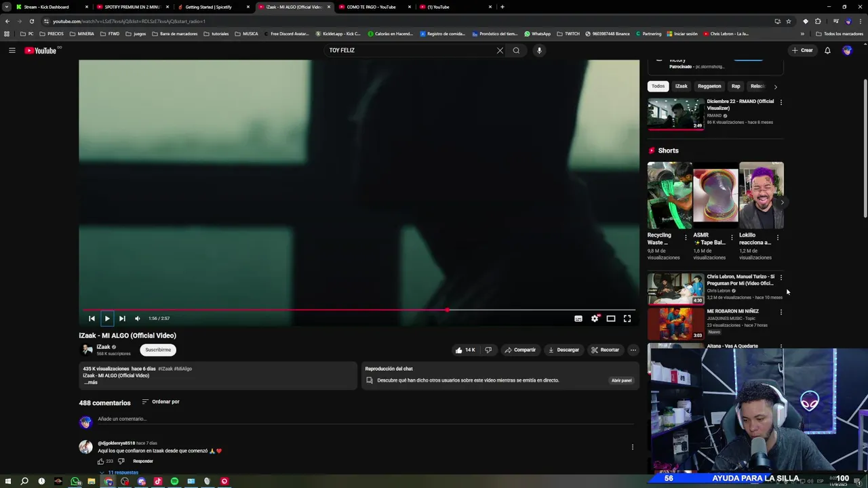Open the player settings gear
Screen dimensions: 868x488
[595, 319]
